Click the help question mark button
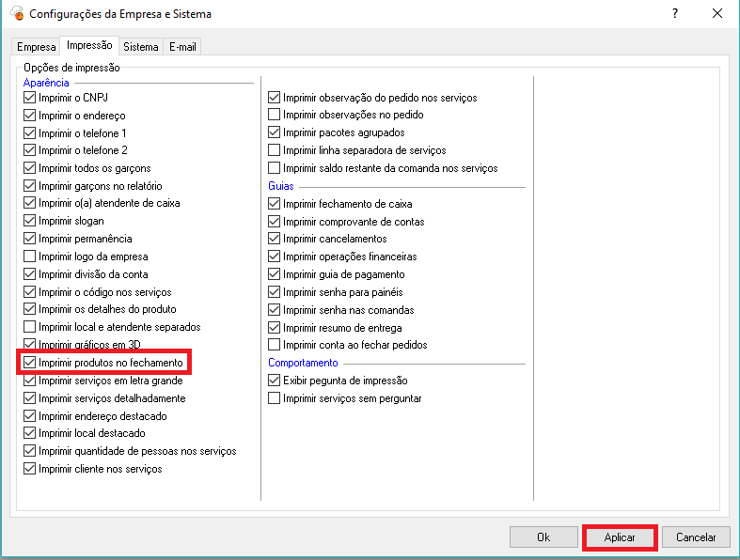740x560 pixels. tap(674, 14)
